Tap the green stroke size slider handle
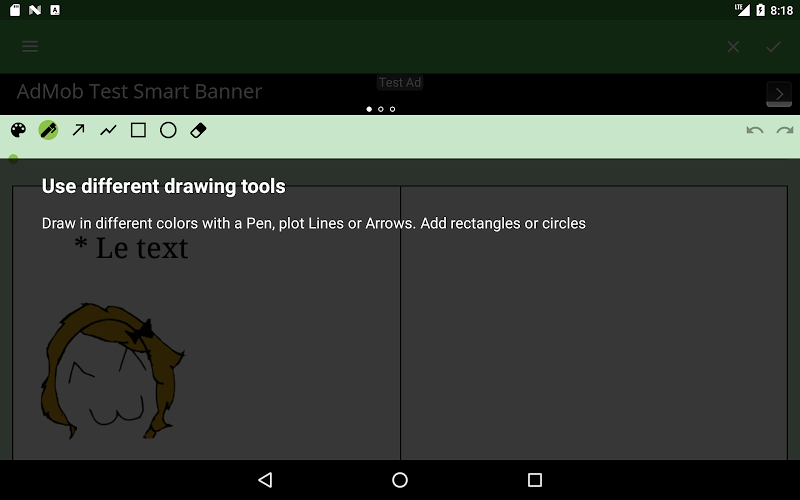This screenshot has height=500, width=800. (13, 159)
